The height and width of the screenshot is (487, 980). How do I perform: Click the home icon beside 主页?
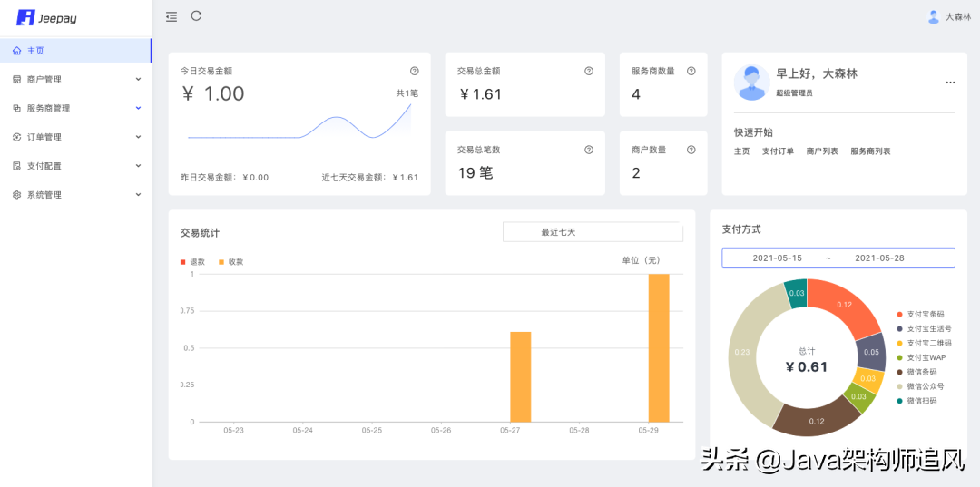(x=17, y=51)
